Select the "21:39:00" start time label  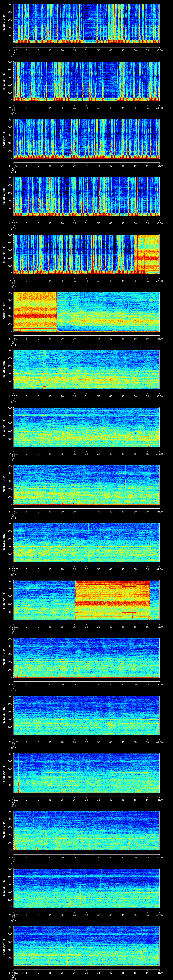click(x=13, y=627)
